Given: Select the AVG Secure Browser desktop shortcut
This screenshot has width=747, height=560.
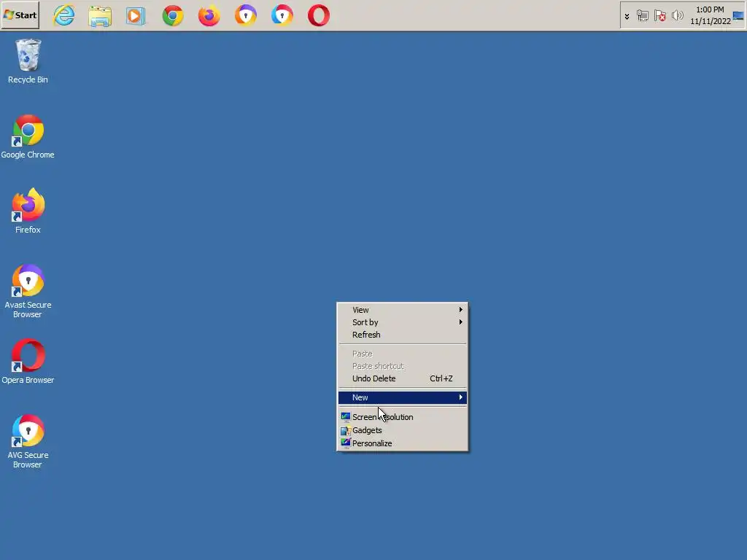Looking at the screenshot, I should [28, 441].
